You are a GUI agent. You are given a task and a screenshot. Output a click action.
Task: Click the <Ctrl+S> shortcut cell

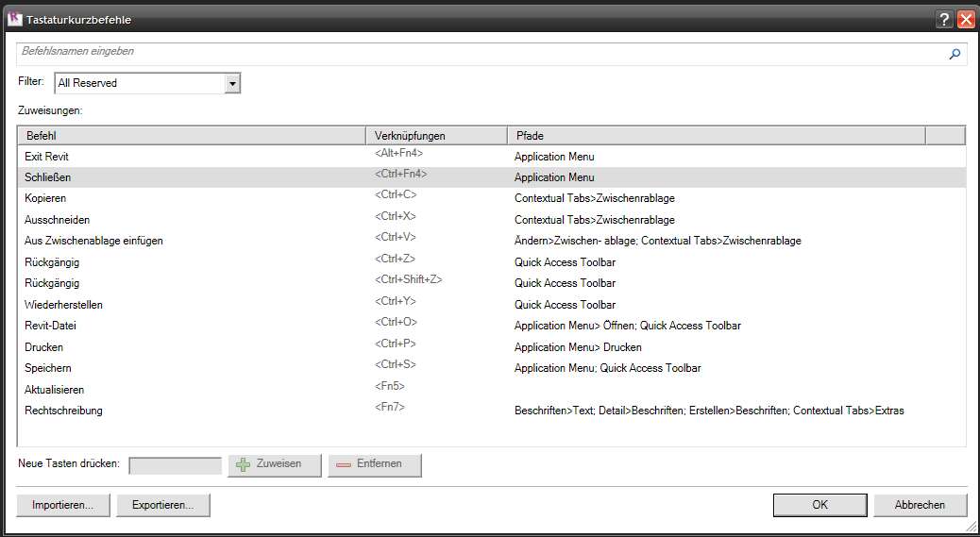pos(395,364)
